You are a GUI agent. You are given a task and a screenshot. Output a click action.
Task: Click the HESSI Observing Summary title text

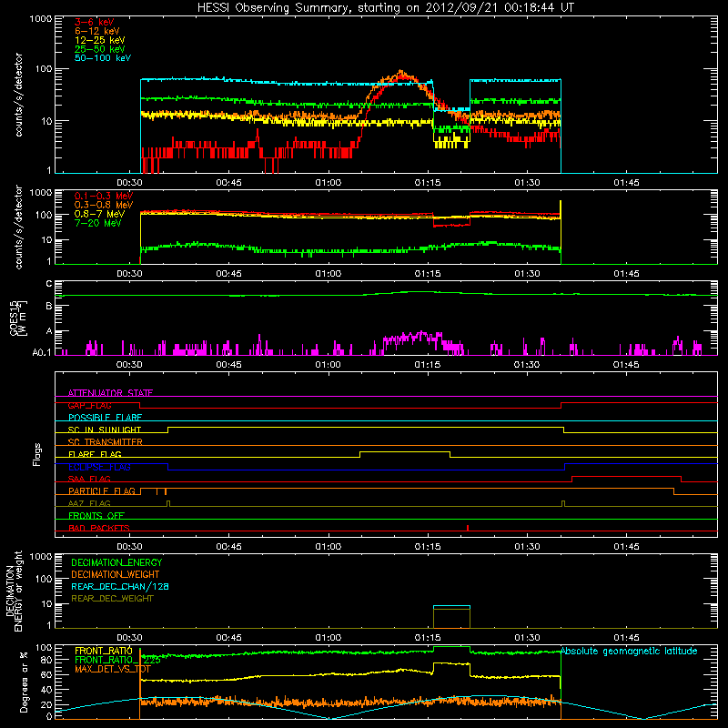[386, 7]
